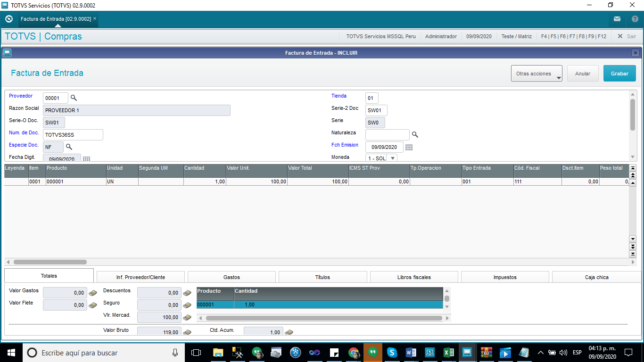644x362 pixels.
Task: Click calculator icon beside Descuentos
Action: (187, 293)
